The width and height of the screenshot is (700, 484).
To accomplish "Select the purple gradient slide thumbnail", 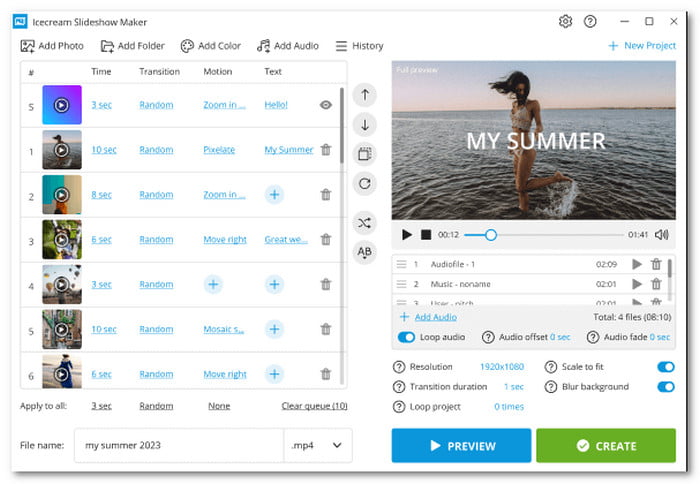I will tap(62, 105).
